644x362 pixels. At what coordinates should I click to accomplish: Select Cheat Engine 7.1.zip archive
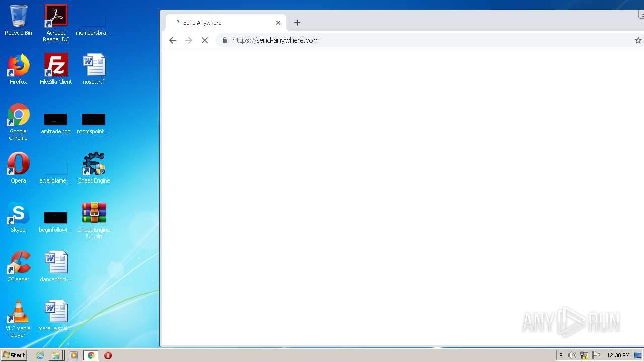click(94, 220)
